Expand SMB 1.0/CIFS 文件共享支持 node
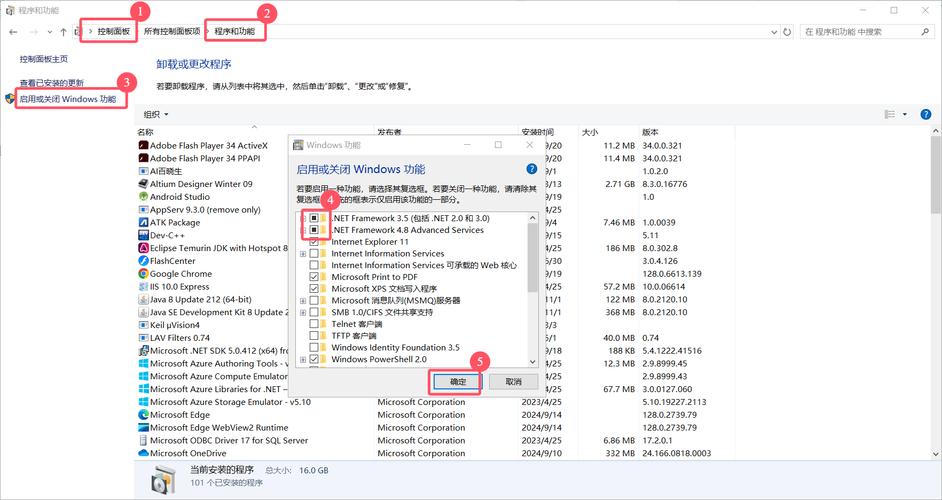Screen dimensions: 942x500 pos(303,312)
